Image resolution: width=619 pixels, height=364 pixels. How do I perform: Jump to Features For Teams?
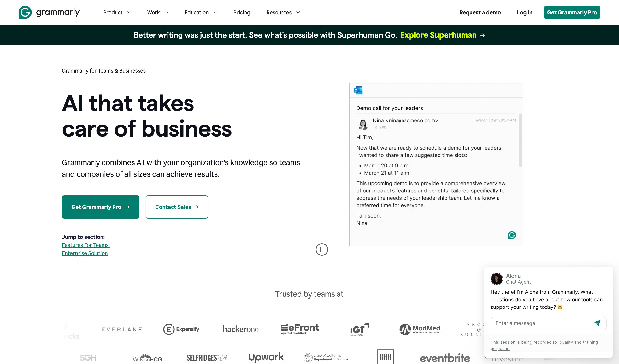click(85, 245)
